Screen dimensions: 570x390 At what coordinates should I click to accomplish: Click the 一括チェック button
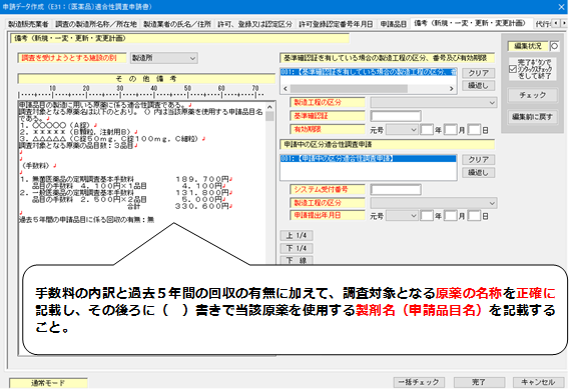419,382
